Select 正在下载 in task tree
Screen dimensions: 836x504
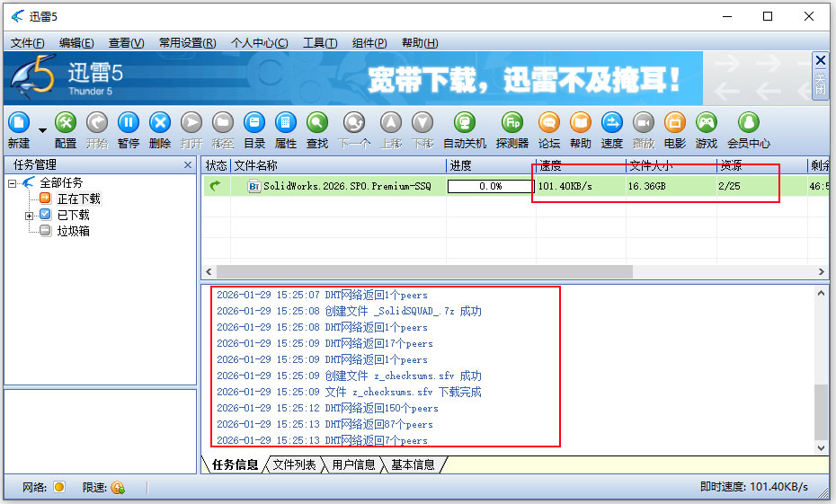78,199
